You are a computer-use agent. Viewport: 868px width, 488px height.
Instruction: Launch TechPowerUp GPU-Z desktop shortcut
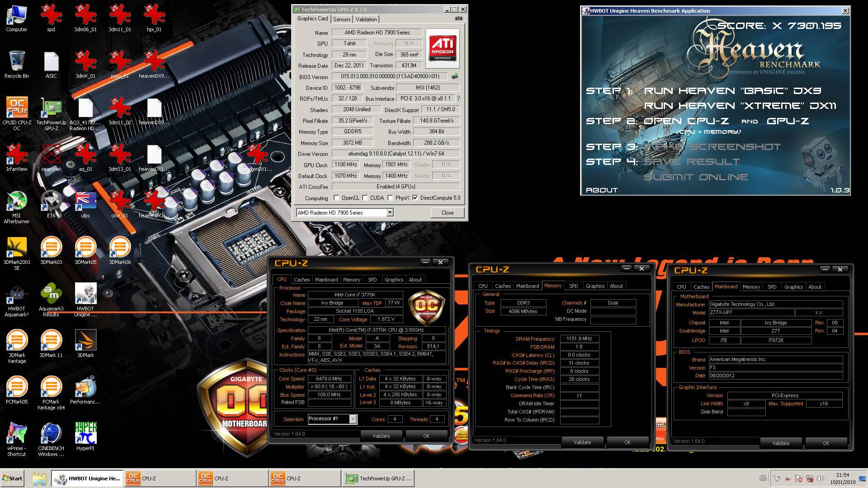tap(51, 113)
